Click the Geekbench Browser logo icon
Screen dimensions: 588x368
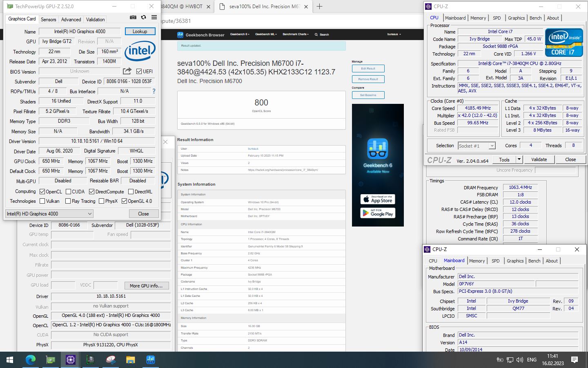[180, 35]
